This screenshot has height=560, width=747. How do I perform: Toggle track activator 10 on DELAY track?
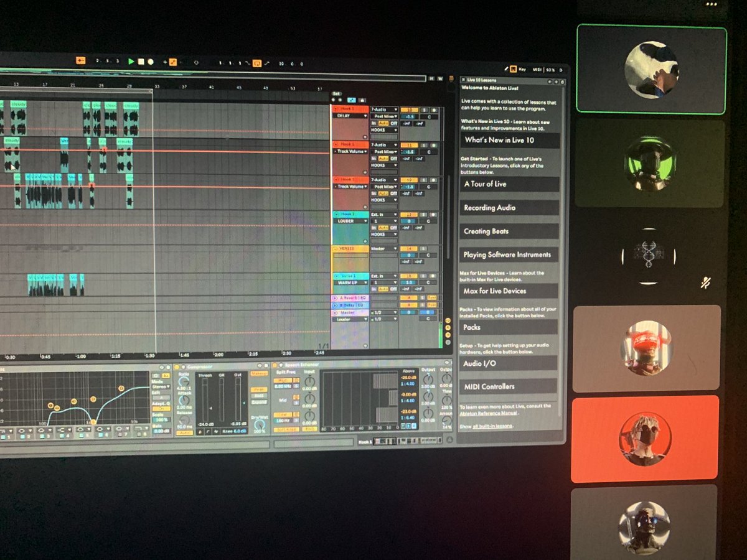pos(408,110)
